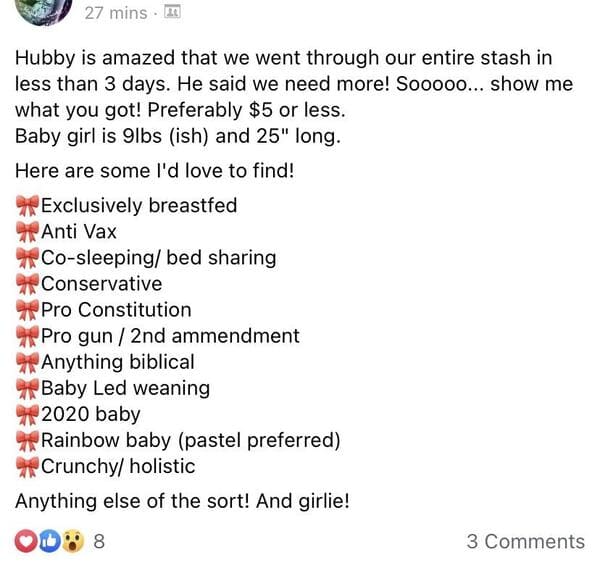Open the reaction count of 8
This screenshot has width=600, height=565.
tap(99, 542)
